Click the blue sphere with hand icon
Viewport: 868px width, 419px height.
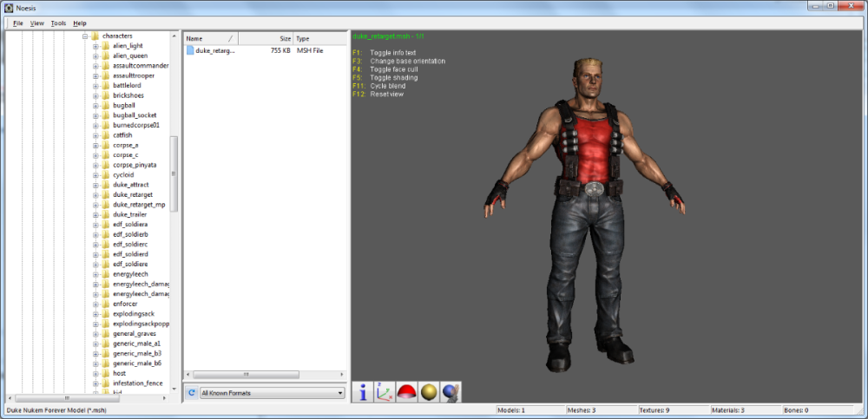tap(450, 392)
